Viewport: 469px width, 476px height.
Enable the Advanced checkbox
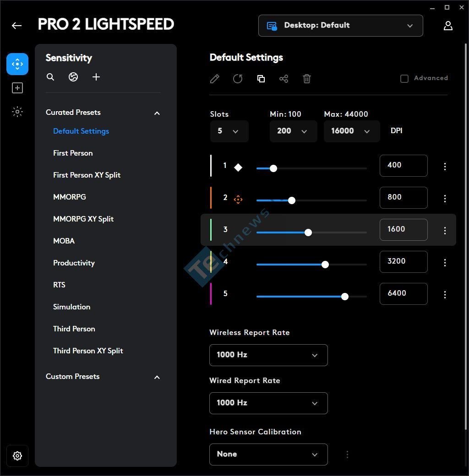(x=404, y=79)
